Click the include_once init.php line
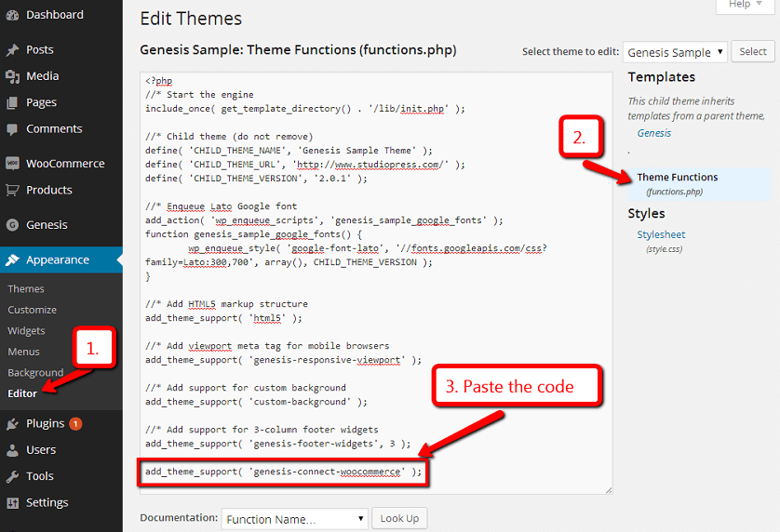 (305, 109)
